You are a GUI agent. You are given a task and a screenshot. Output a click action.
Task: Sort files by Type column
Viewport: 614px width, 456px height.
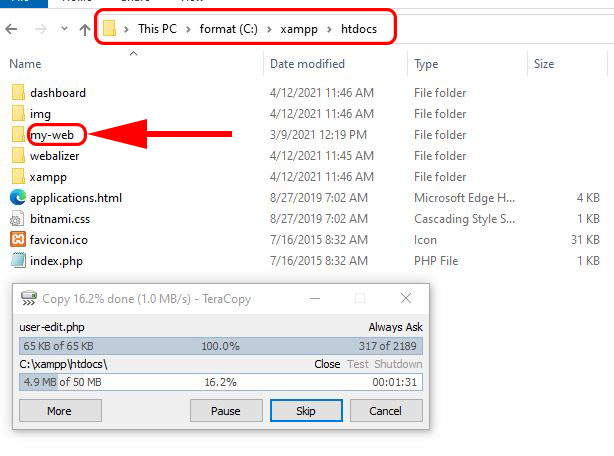(426, 64)
